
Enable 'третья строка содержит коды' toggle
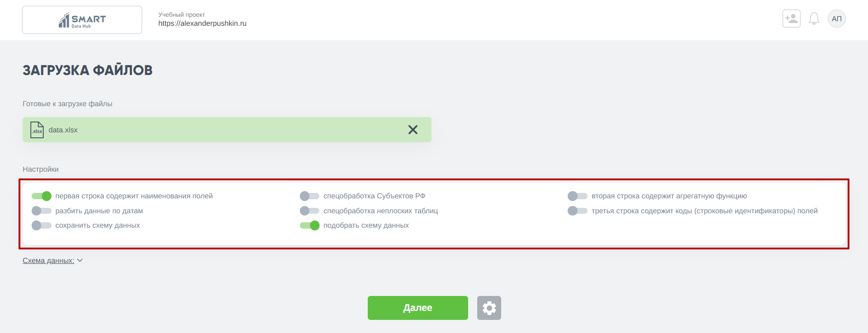(577, 211)
